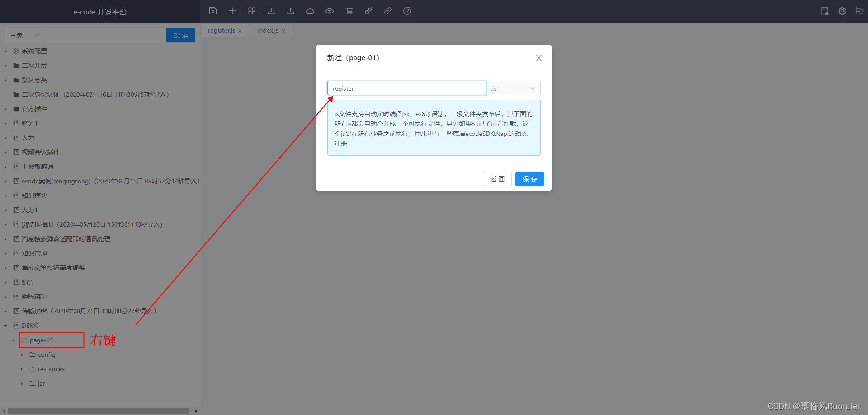Click the cloud icon in toolbar
The height and width of the screenshot is (415, 868).
(310, 11)
